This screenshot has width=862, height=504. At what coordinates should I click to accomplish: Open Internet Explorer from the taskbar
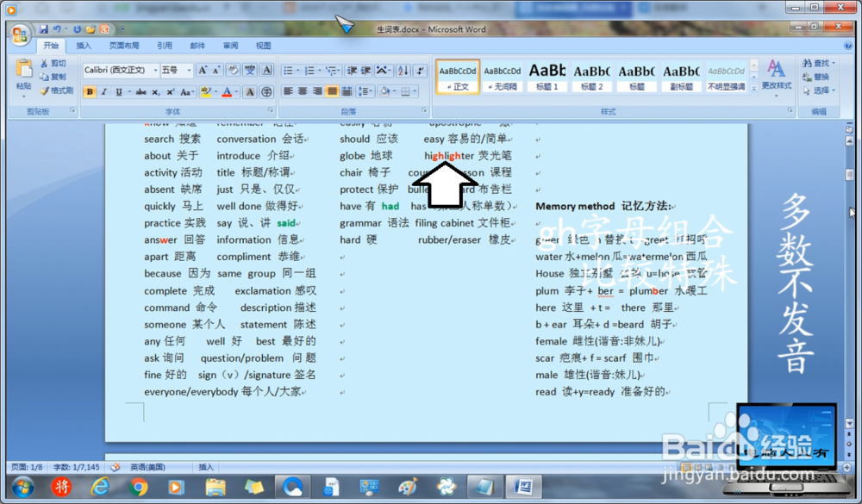tap(100, 487)
